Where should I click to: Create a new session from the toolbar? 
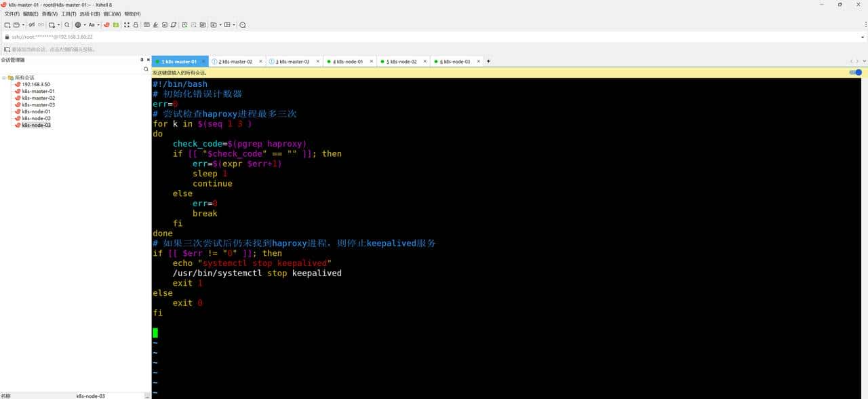(x=6, y=24)
